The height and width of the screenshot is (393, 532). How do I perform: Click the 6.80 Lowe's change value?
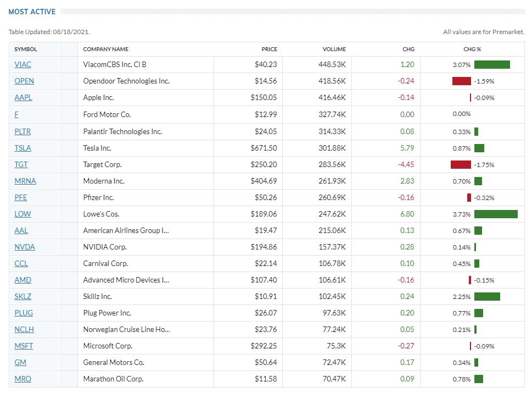pyautogui.click(x=407, y=214)
